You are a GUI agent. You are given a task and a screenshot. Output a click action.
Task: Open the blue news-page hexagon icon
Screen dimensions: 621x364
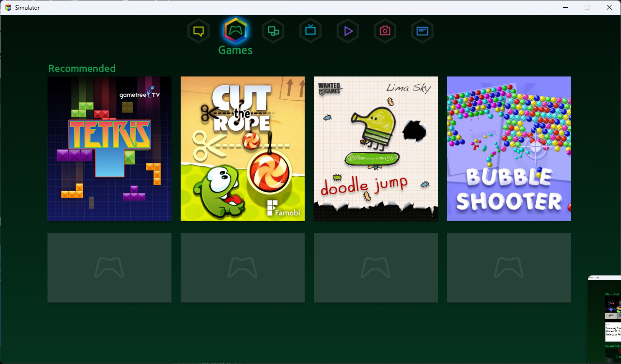pyautogui.click(x=422, y=31)
